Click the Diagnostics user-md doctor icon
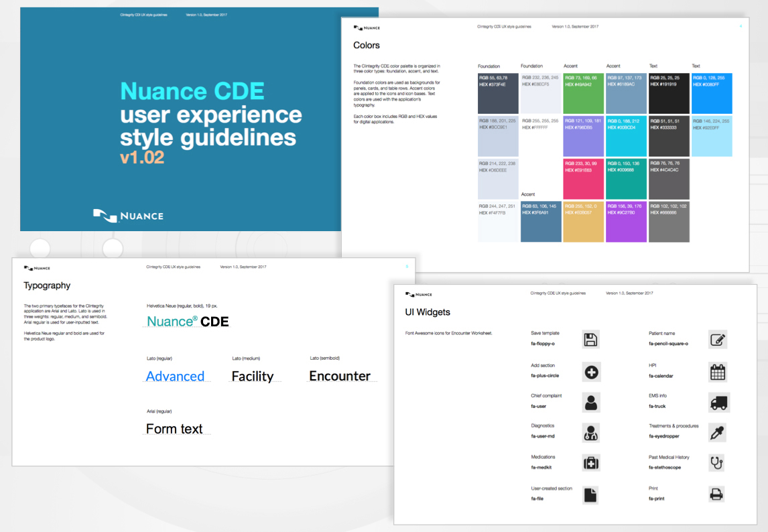 click(x=591, y=433)
